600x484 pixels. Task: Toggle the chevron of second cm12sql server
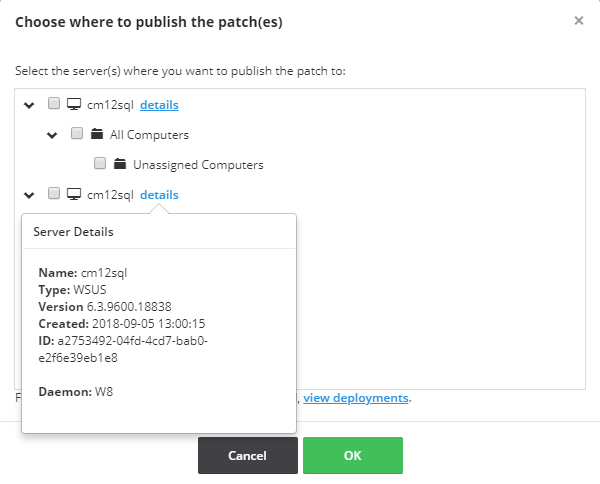[x=29, y=194]
